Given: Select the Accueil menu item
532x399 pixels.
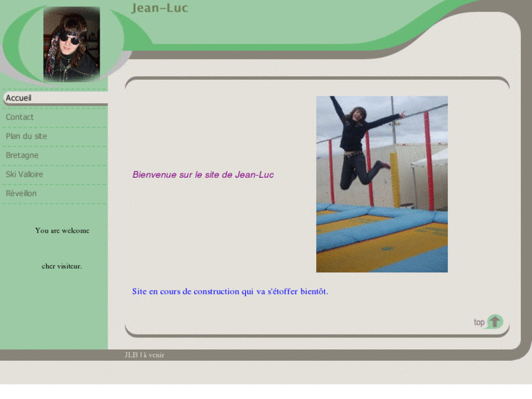Looking at the screenshot, I should pos(19,98).
